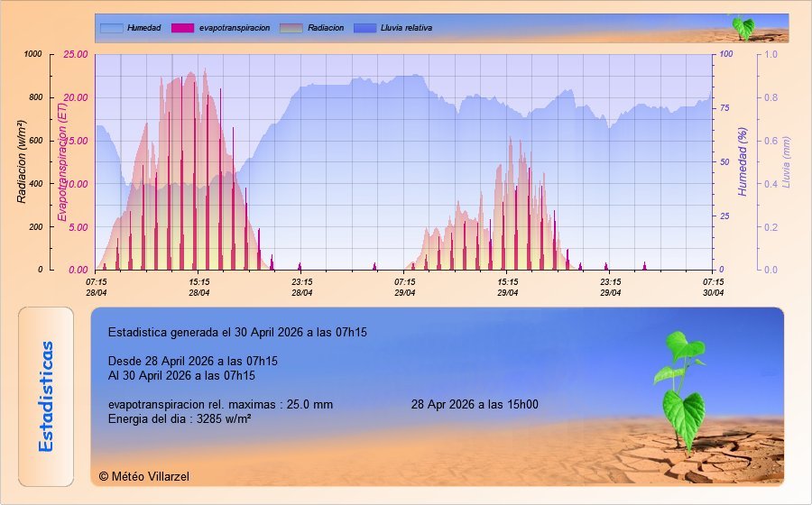Open the © Météo Villarzel credit link
The image size is (812, 505).
[144, 476]
